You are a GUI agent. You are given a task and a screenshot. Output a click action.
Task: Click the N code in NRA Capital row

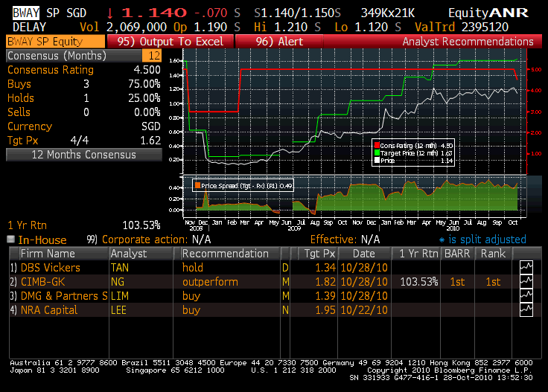285,310
